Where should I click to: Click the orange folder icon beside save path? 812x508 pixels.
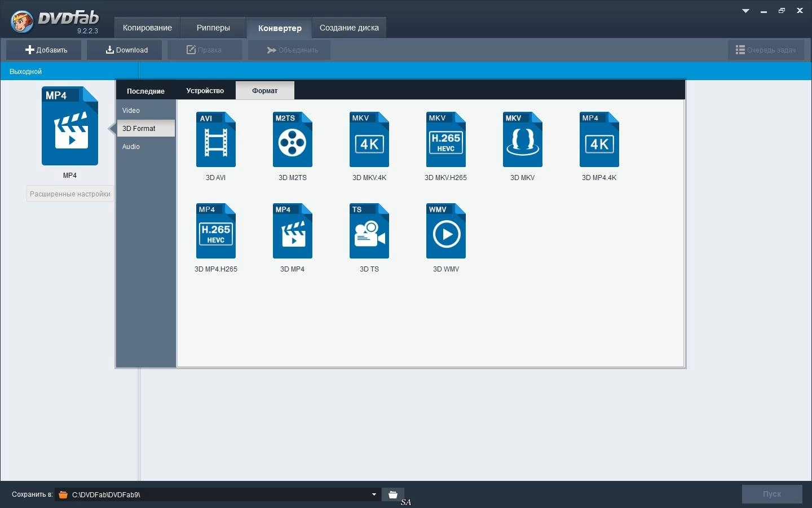click(x=63, y=495)
